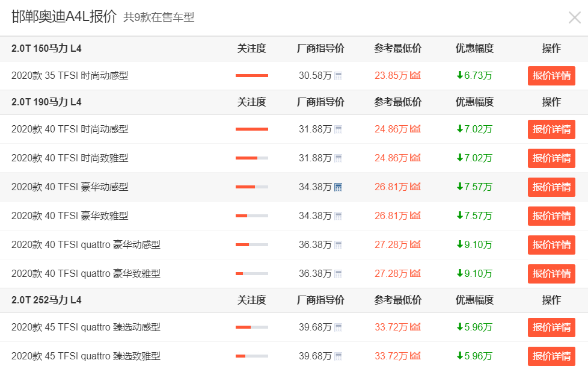
Task: Click guide price 39.68万 of 臻选动感型
Action: coord(315,327)
